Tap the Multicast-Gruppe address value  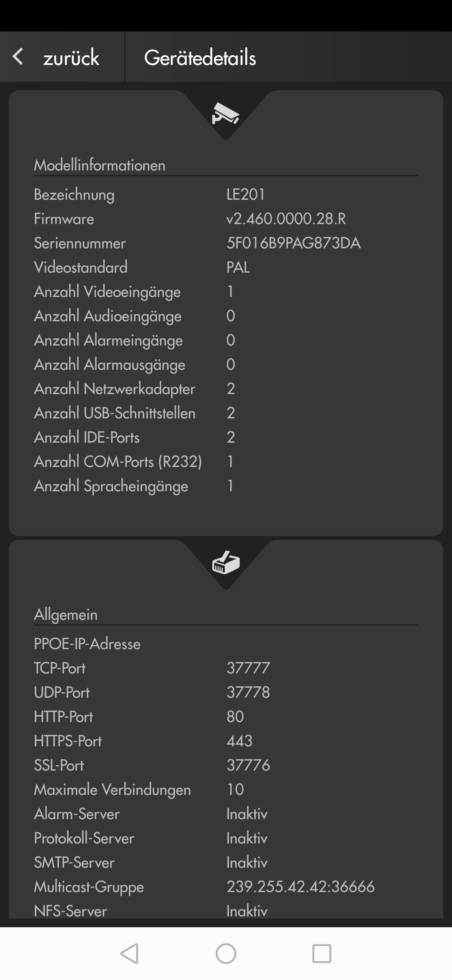point(300,887)
